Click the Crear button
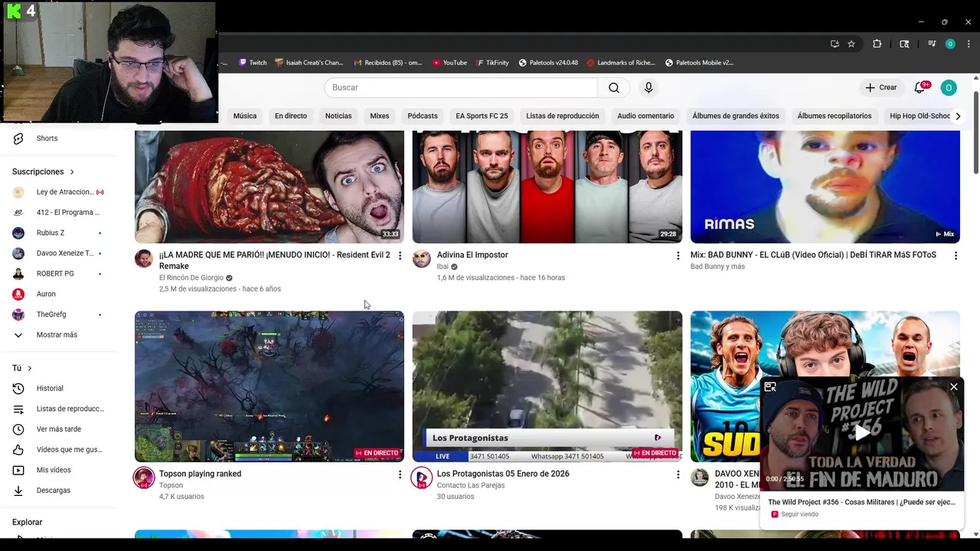This screenshot has width=980, height=551. (x=881, y=88)
